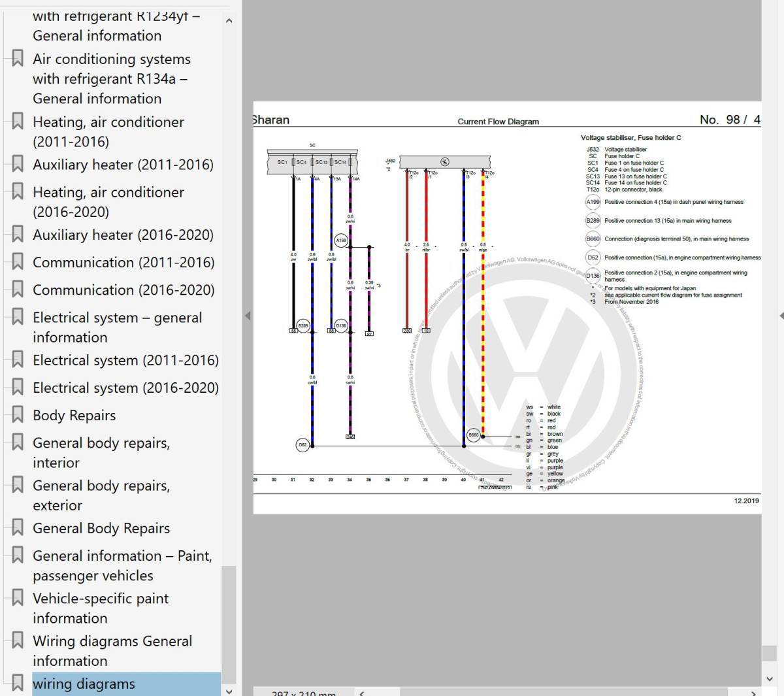Click the horizontal scrollbar right arrow
Viewport: 784px width, 696px height.
(753, 693)
